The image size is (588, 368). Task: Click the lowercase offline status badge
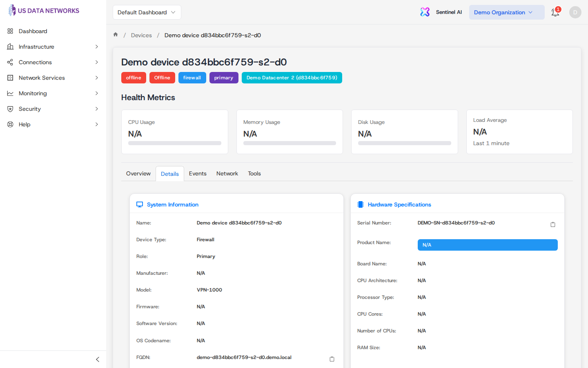click(x=134, y=78)
